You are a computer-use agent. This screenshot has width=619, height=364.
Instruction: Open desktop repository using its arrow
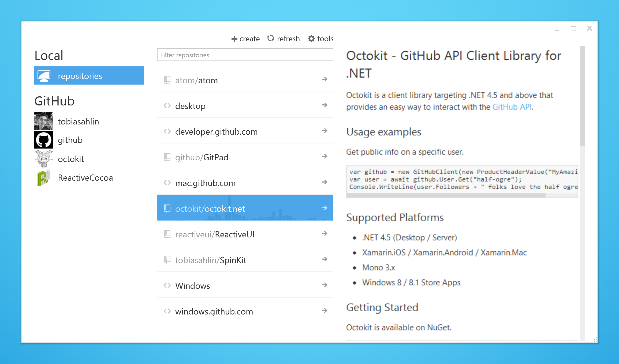tap(325, 105)
